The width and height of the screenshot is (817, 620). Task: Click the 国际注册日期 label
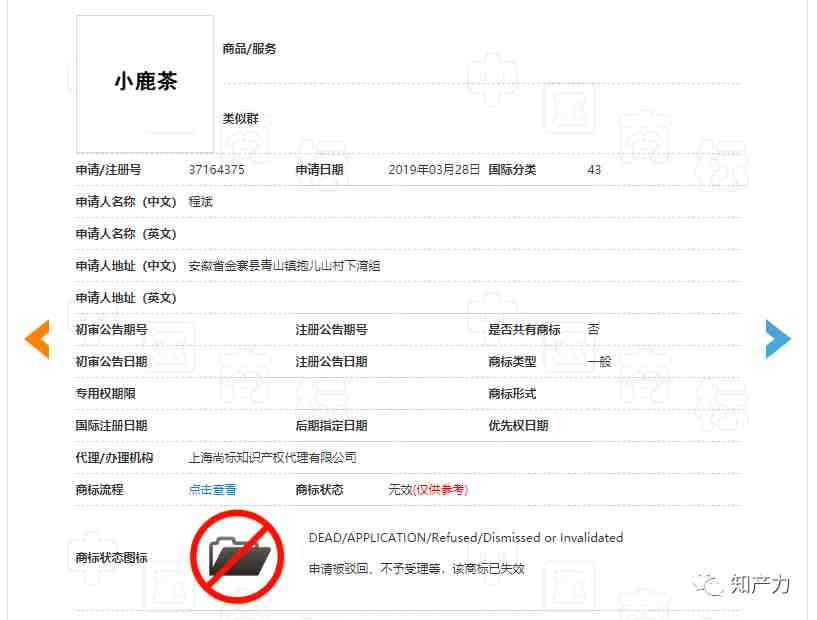112,426
